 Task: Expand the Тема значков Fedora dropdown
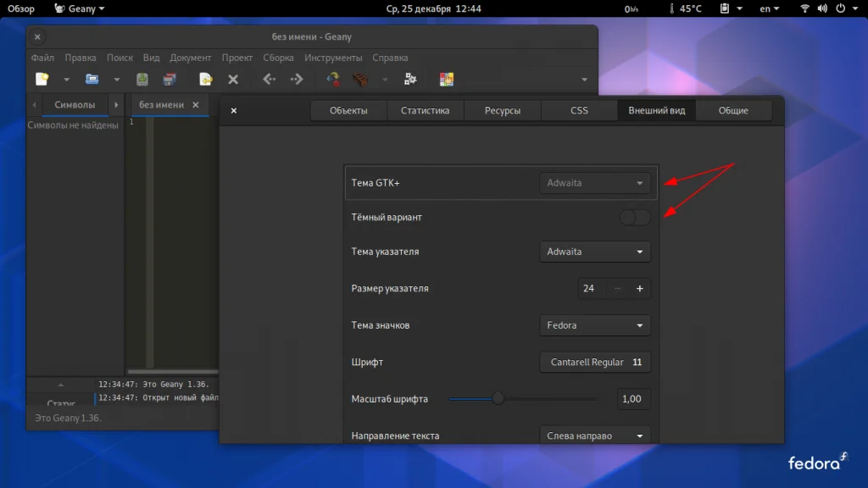[595, 325]
